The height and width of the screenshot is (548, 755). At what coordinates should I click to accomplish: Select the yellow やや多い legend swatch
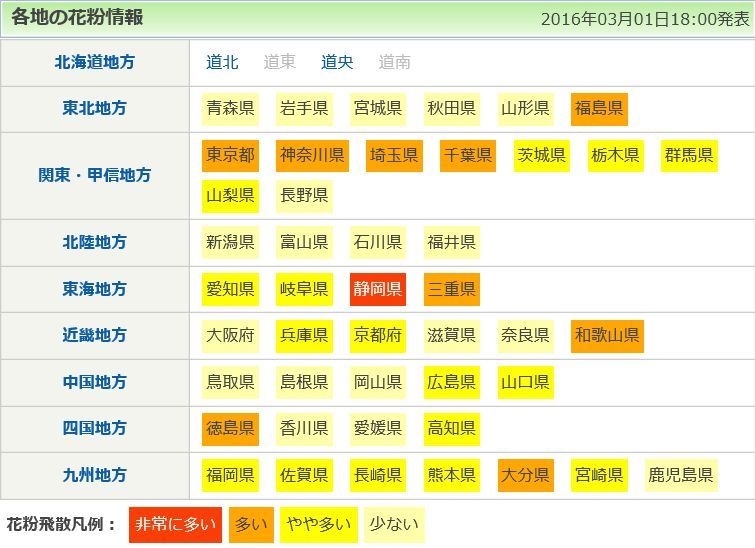[317, 523]
